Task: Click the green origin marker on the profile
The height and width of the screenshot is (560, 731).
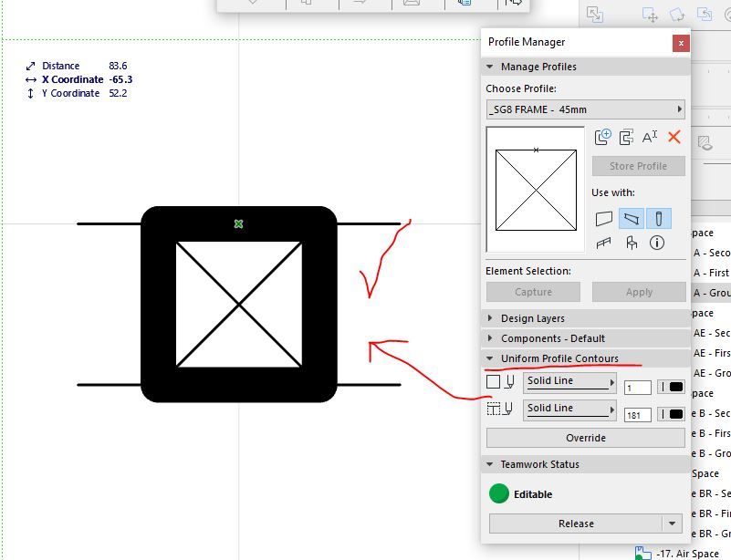Action: (x=239, y=224)
